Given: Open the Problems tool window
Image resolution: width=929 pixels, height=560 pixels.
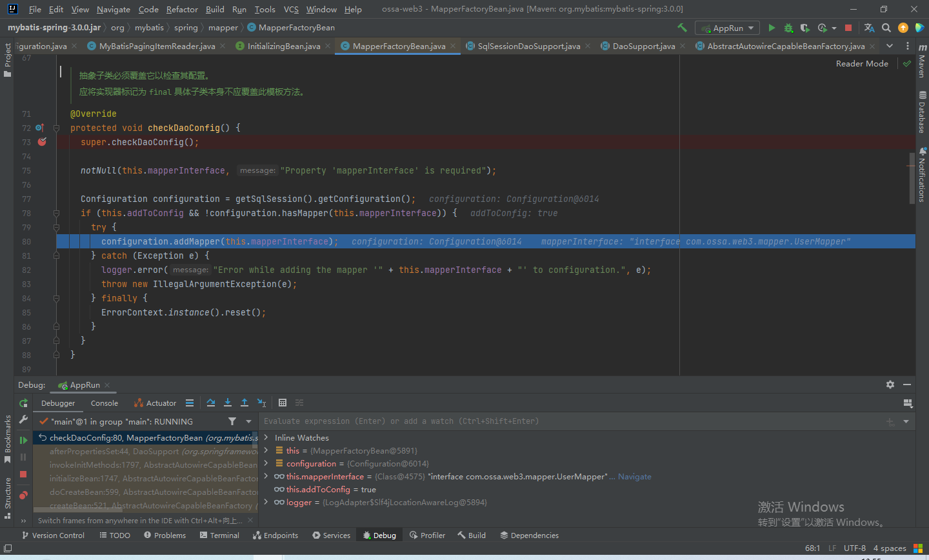Looking at the screenshot, I should (165, 535).
